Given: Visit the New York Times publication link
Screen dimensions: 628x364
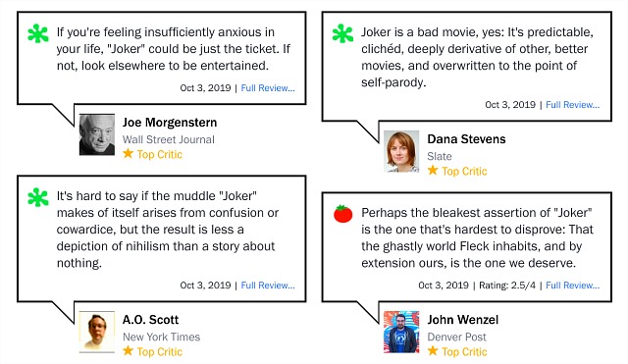Looking at the screenshot, I should pos(161,338).
